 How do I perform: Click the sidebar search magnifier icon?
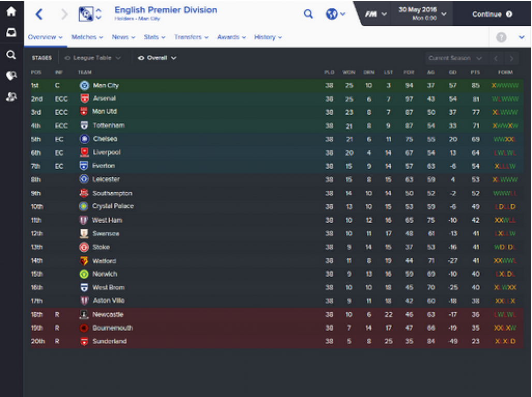[x=11, y=55]
